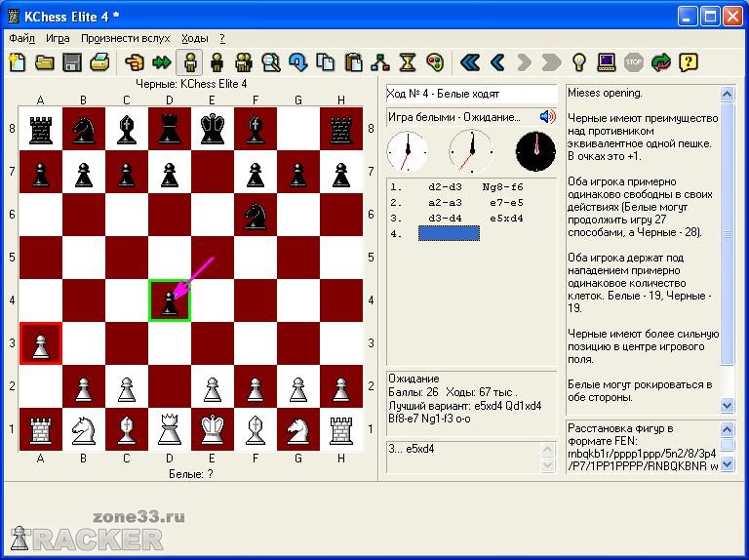
Task: Click the paste clipboard toolbar icon
Action: coord(353,62)
